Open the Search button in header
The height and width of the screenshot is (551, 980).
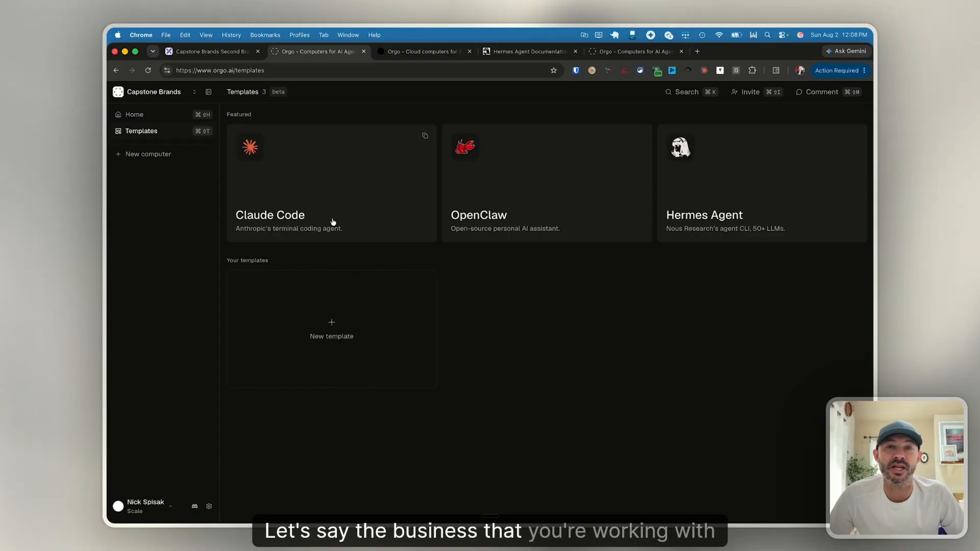coord(691,92)
